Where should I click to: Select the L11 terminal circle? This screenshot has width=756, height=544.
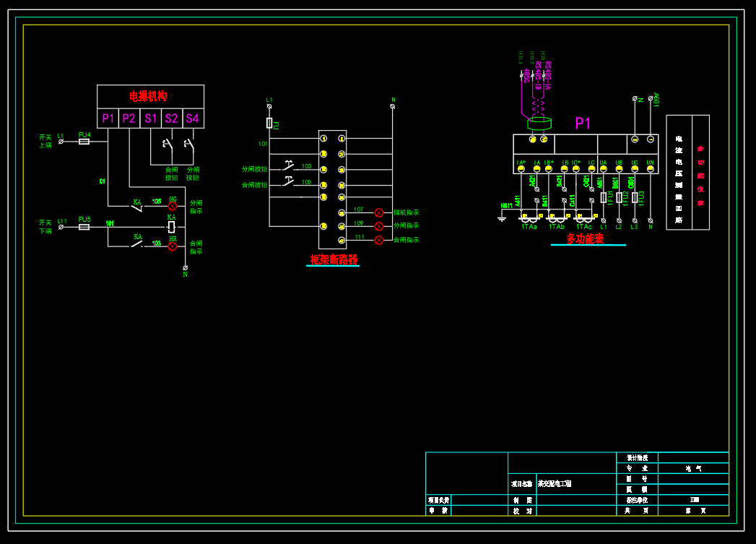click(61, 227)
